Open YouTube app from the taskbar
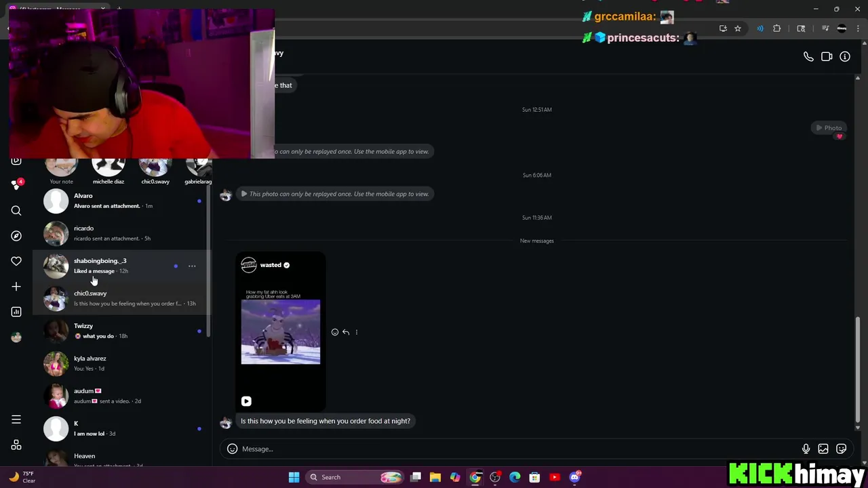 pyautogui.click(x=555, y=477)
